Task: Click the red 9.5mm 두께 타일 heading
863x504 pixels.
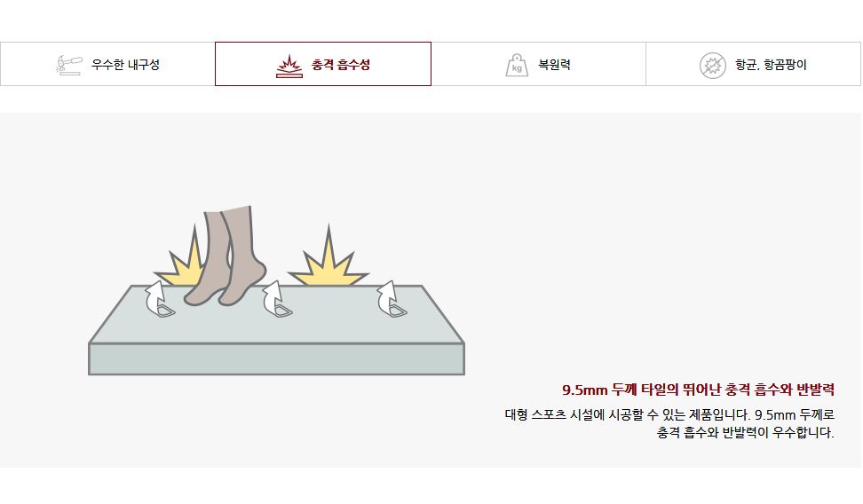Action: point(698,390)
